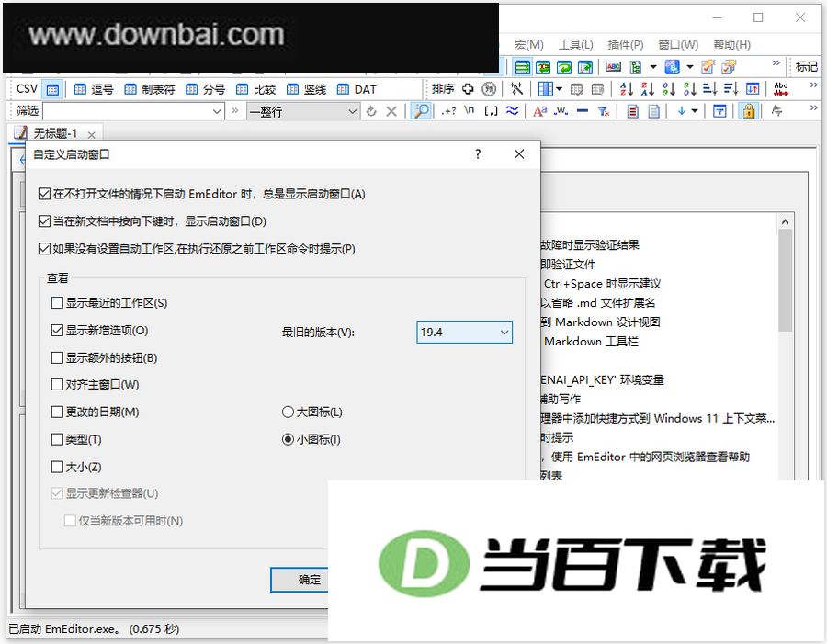
Task: Select the 大图标 radio button
Action: click(x=288, y=412)
